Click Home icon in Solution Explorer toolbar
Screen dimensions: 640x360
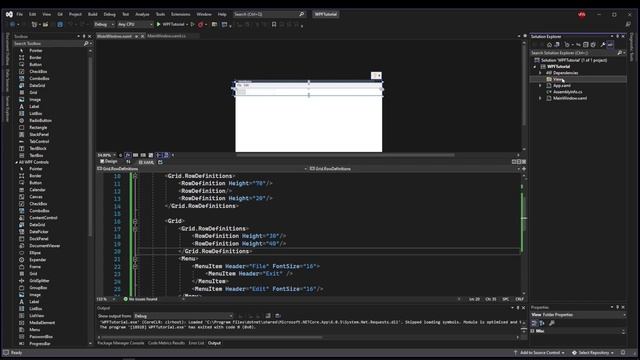549,45
